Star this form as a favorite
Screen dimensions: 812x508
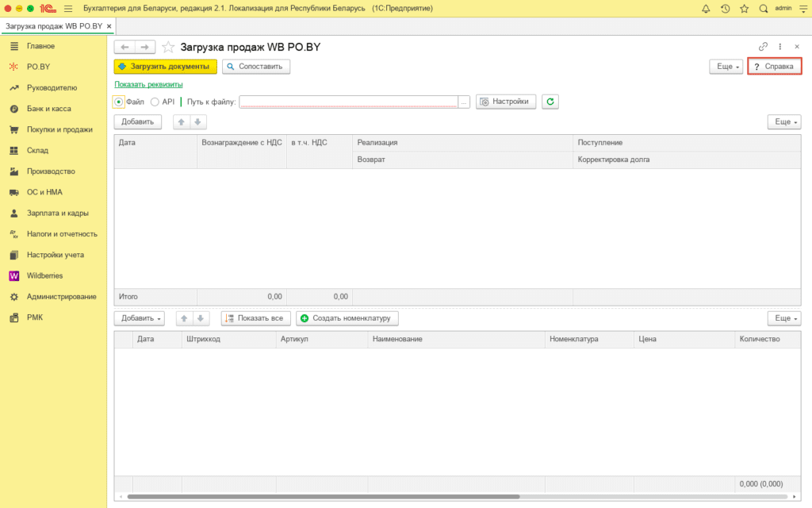click(168, 48)
